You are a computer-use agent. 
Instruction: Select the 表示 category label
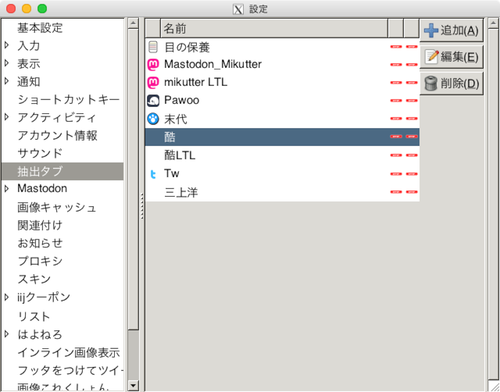29,64
